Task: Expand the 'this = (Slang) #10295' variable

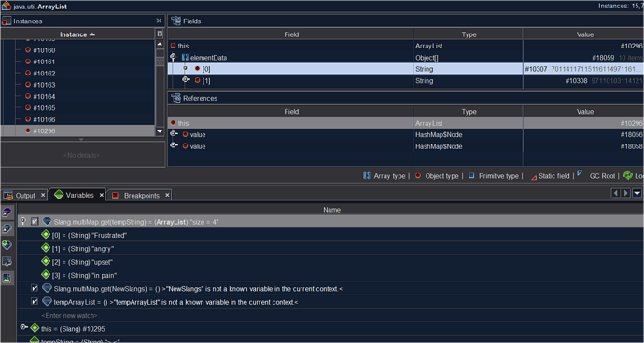Action: pos(23,327)
